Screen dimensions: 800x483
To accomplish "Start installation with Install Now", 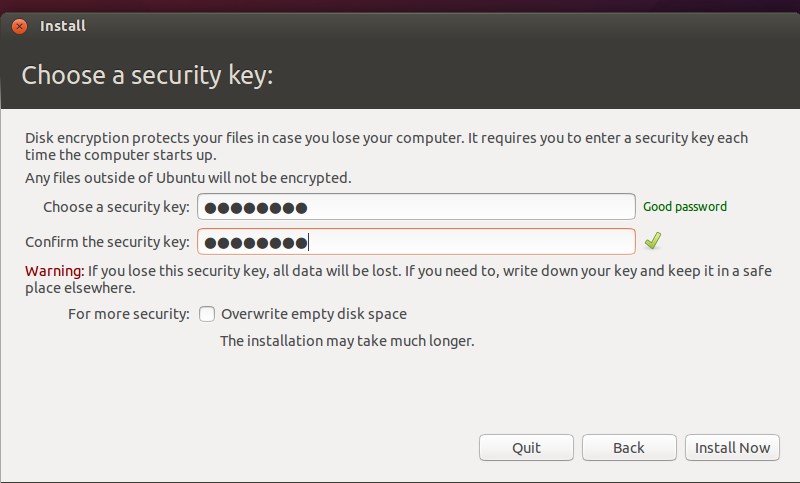I will [x=732, y=447].
